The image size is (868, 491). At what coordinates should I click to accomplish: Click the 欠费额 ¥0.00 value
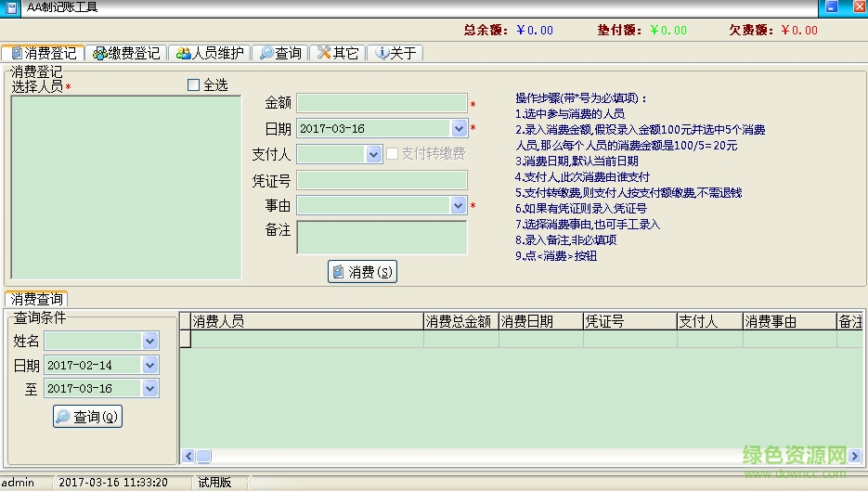click(x=799, y=31)
